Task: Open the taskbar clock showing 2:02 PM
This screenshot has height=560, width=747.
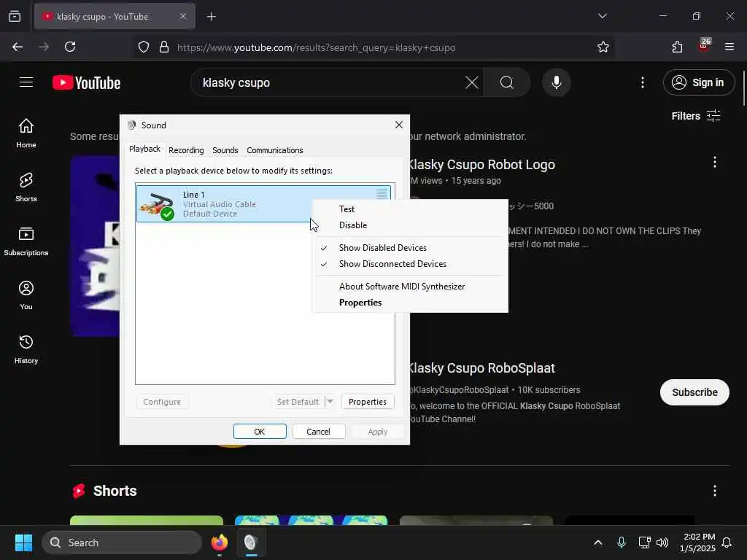Action: pyautogui.click(x=697, y=542)
